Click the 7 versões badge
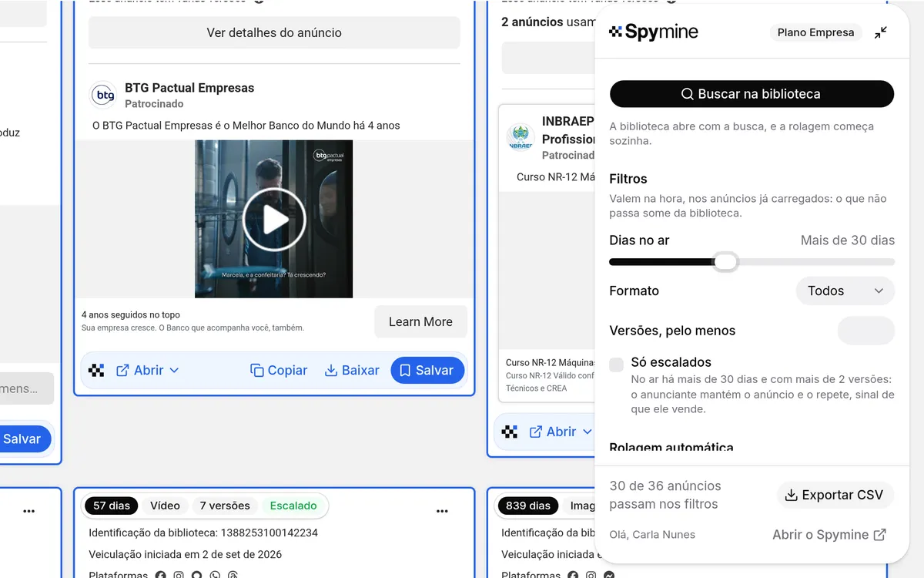This screenshot has height=578, width=924. 225,506
